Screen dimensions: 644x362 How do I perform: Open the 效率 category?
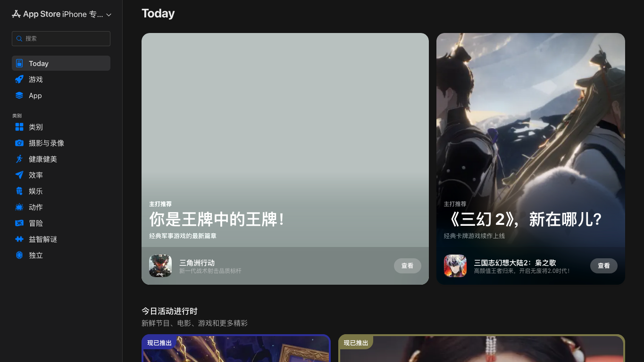click(61, 175)
